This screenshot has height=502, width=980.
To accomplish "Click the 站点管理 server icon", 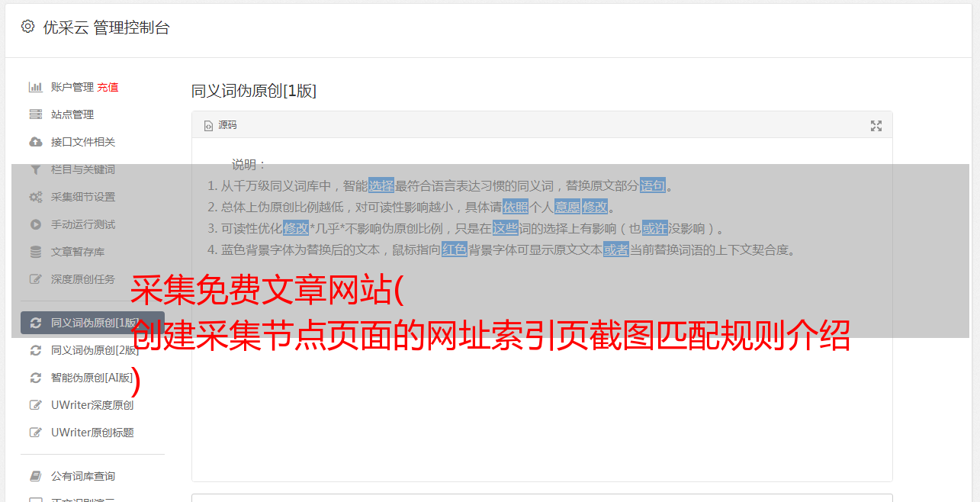I will coord(35,114).
